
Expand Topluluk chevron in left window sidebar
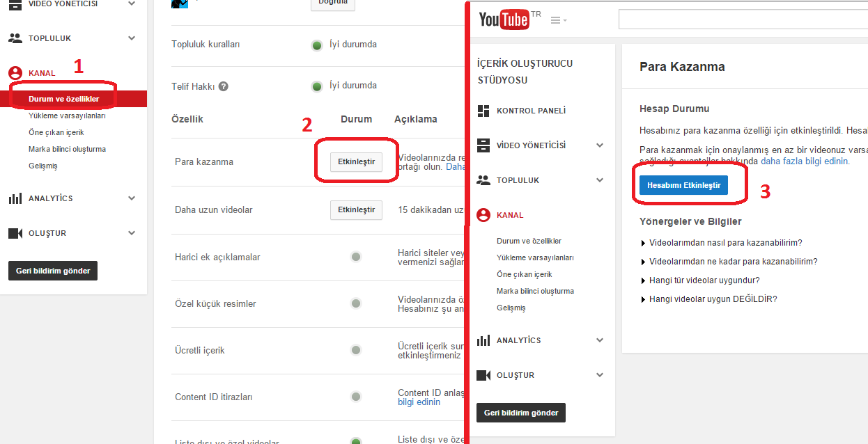click(132, 38)
